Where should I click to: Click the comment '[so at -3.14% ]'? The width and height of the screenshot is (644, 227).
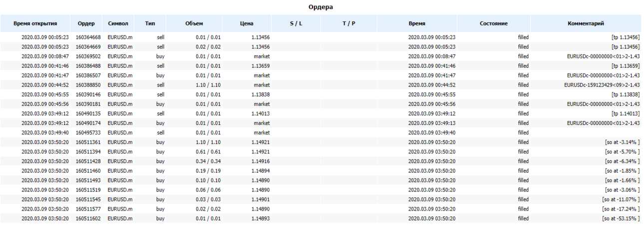[x=622, y=142]
